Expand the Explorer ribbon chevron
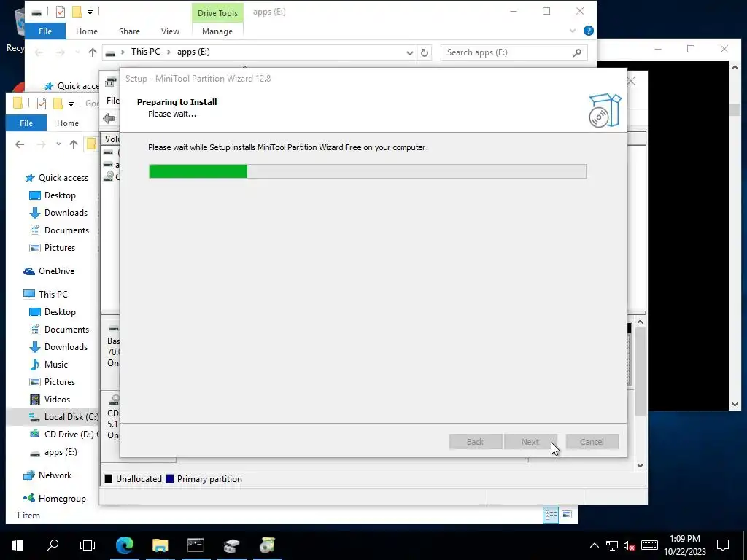Viewport: 747px width, 560px height. (572, 31)
